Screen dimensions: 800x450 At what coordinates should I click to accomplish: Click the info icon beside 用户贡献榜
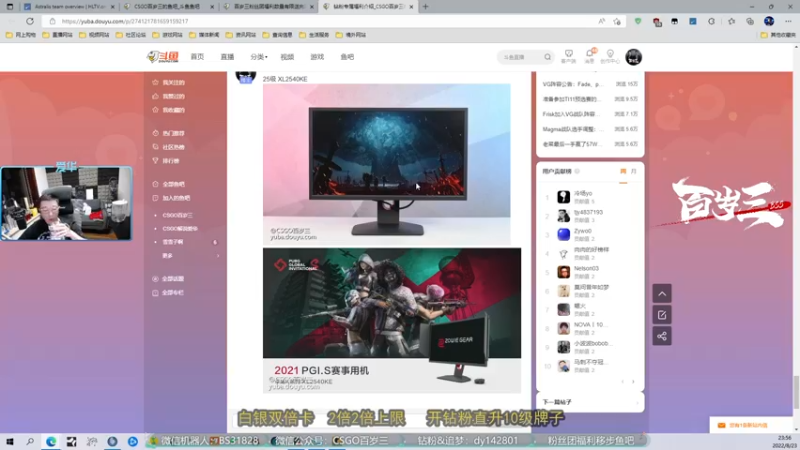pyautogui.click(x=577, y=171)
